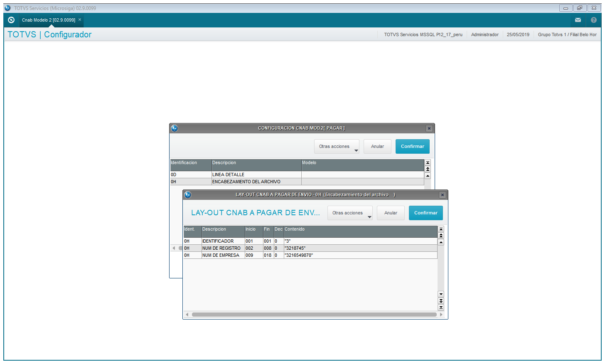Click the system icon of the LAY-OUT CNAB dialog
Screen dimensions: 605x364
pyautogui.click(x=188, y=195)
